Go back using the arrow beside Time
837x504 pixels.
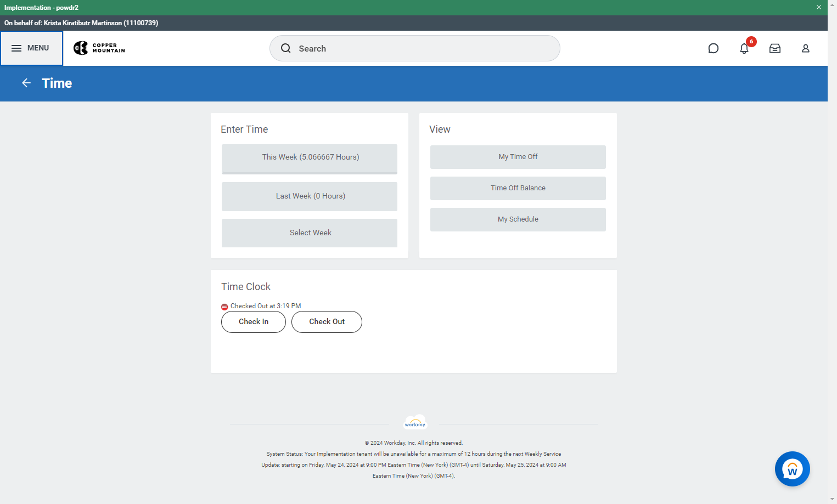click(26, 83)
